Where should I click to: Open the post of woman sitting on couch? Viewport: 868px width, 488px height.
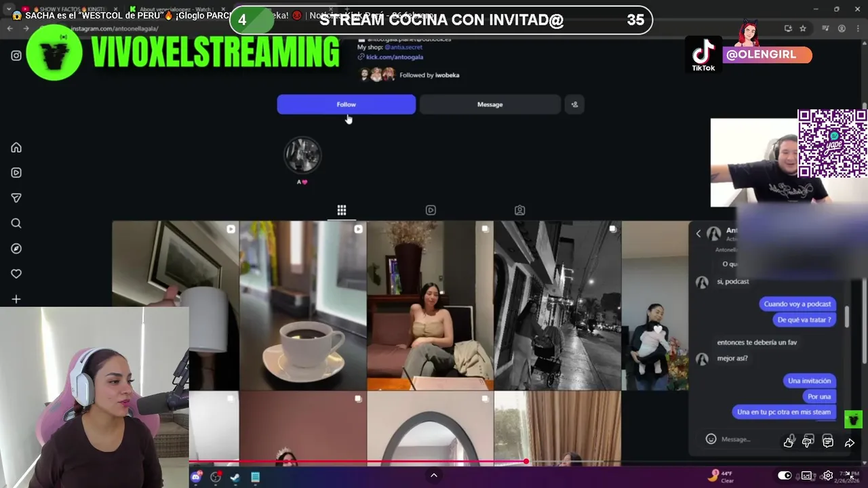[x=430, y=305]
